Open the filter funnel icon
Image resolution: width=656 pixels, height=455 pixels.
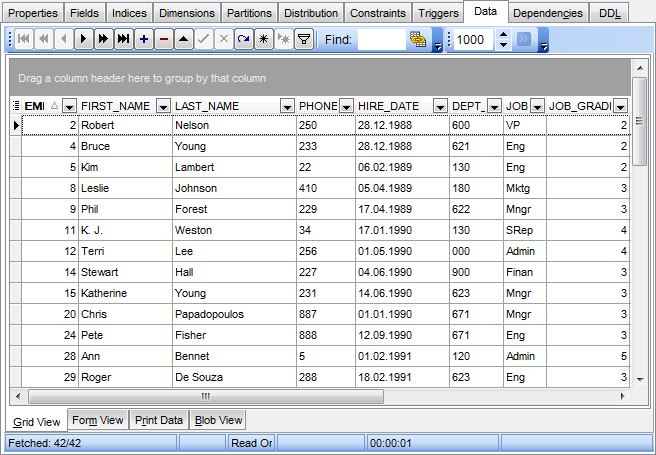coord(304,40)
